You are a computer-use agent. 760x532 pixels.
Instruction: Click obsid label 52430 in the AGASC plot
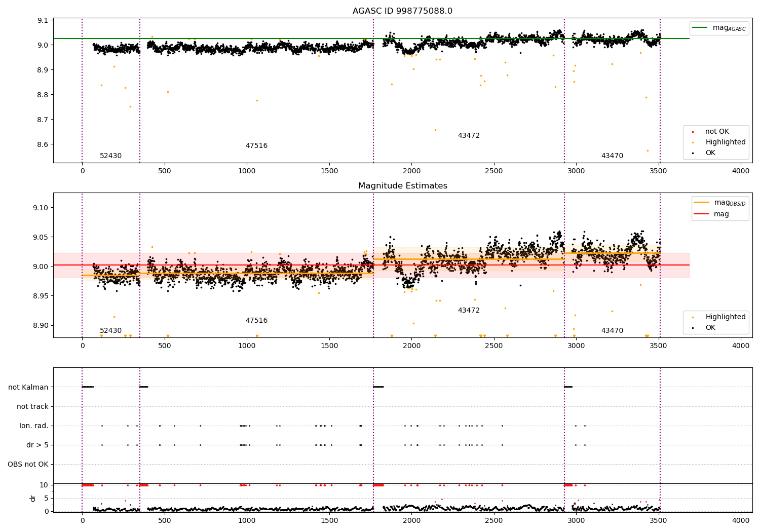click(110, 156)
